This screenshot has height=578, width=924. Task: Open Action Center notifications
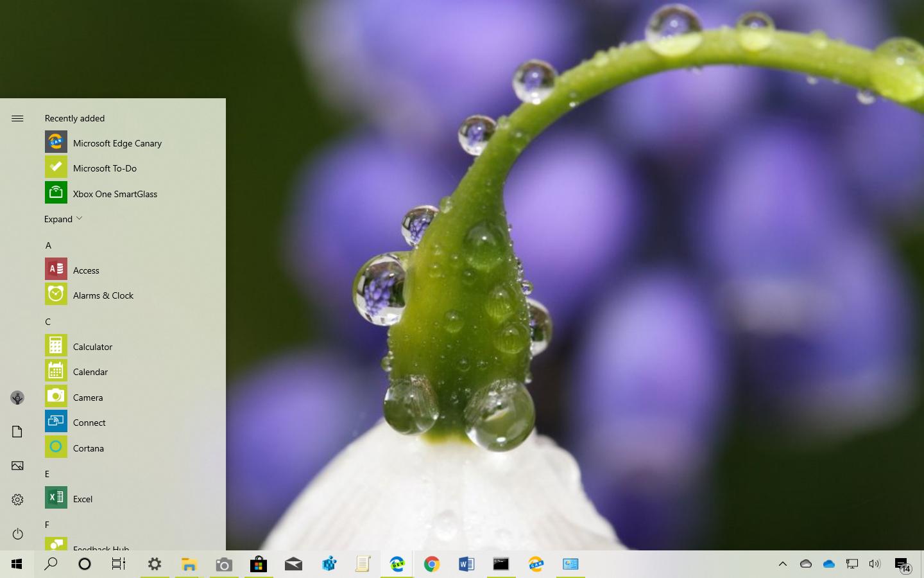pyautogui.click(x=903, y=565)
